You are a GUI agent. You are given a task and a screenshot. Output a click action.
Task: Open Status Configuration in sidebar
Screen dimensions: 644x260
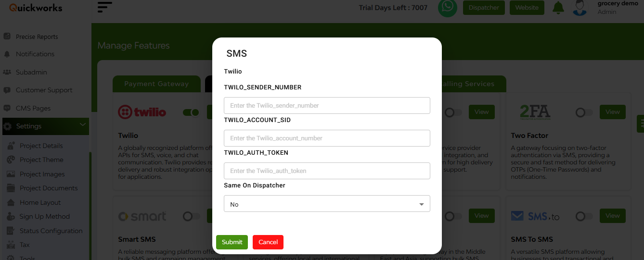pyautogui.click(x=51, y=231)
